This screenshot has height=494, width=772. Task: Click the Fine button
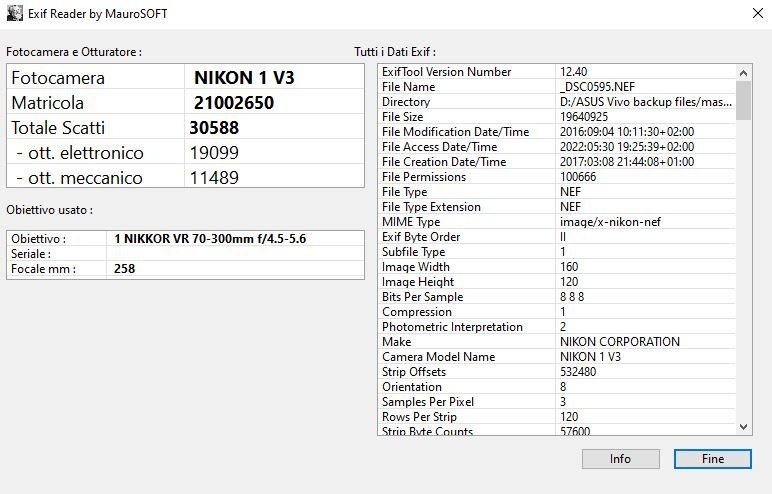(x=712, y=459)
